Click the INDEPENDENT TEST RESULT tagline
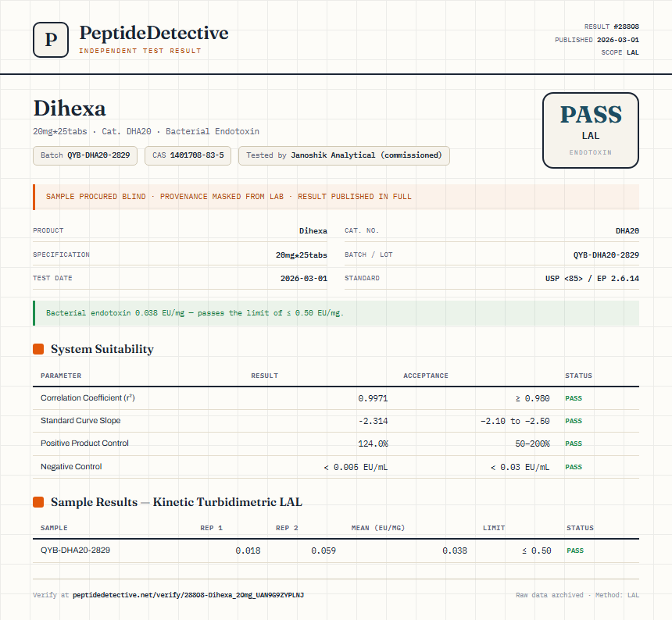Screen dimensions: 672x620 click(x=140, y=51)
